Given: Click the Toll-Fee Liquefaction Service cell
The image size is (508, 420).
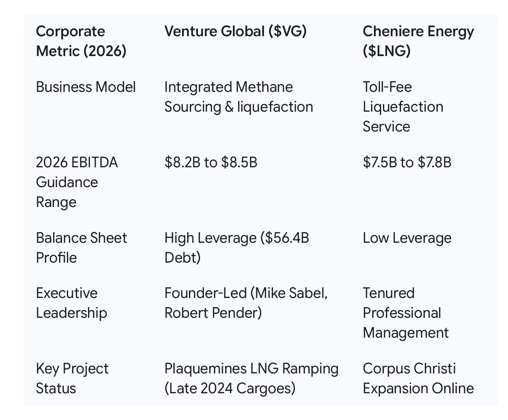Looking at the screenshot, I should pyautogui.click(x=403, y=107).
